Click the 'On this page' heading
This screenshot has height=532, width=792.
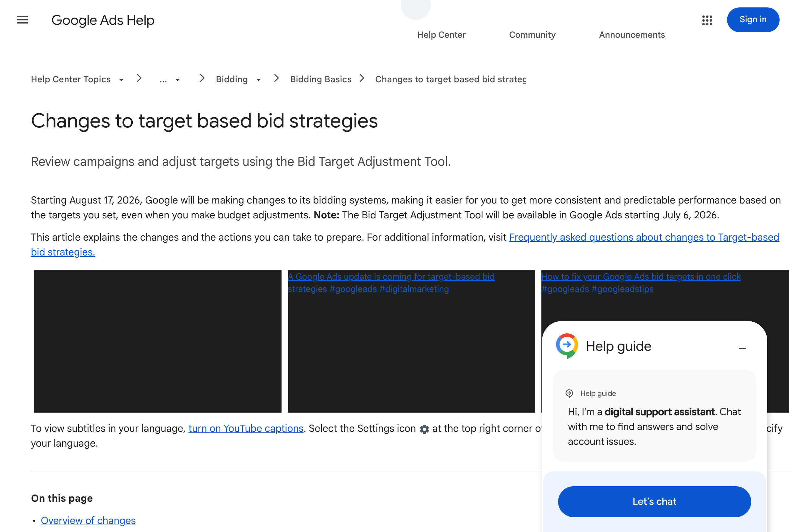62,498
